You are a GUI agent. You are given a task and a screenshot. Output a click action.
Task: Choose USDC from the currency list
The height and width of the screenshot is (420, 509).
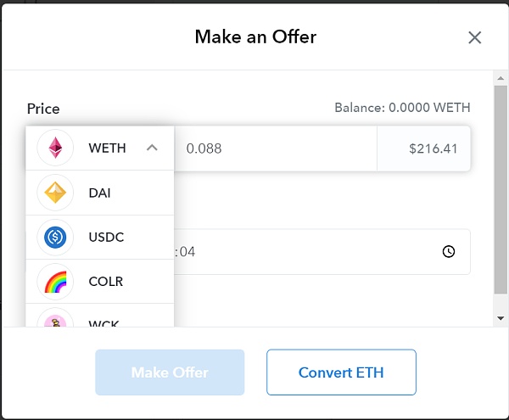tap(106, 238)
